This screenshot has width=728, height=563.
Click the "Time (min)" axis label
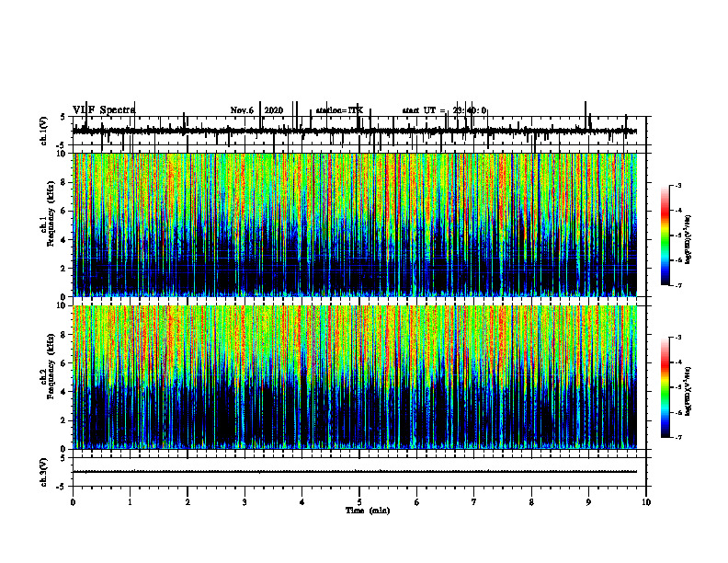(368, 511)
